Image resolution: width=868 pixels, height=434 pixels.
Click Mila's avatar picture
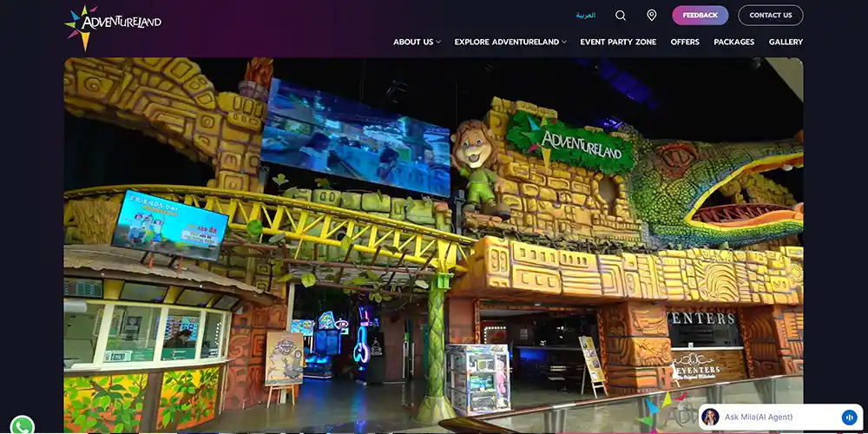[x=710, y=418]
